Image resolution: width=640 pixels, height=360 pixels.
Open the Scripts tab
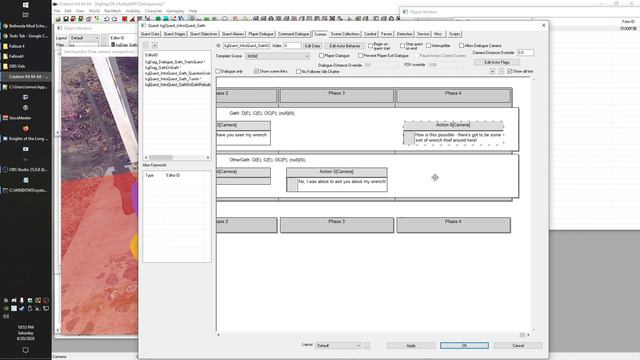pyautogui.click(x=454, y=34)
